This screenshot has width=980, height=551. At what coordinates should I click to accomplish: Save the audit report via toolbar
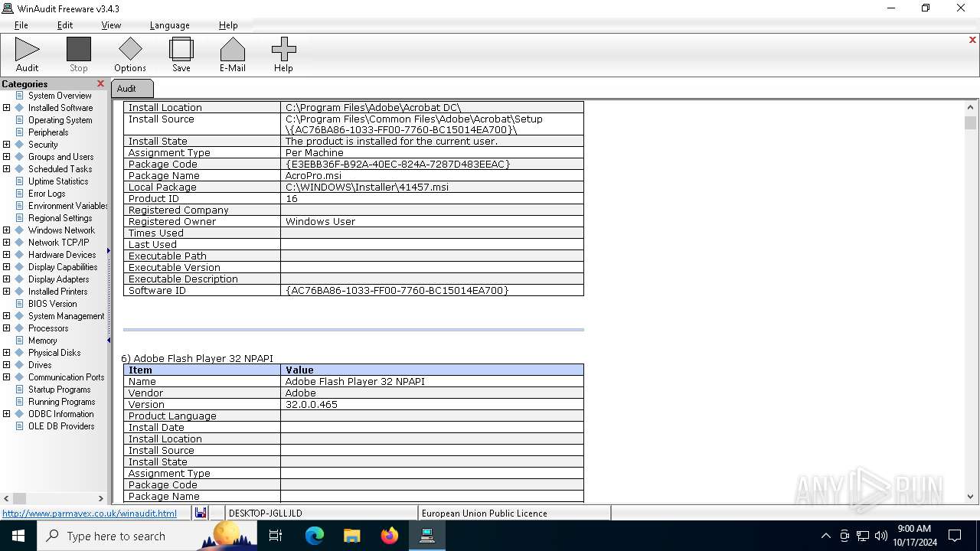coord(181,54)
